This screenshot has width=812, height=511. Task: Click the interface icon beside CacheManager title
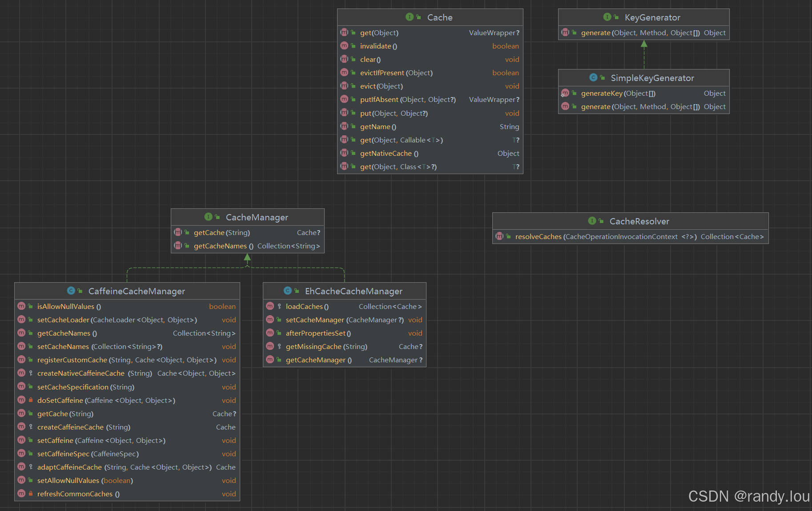pos(208,217)
